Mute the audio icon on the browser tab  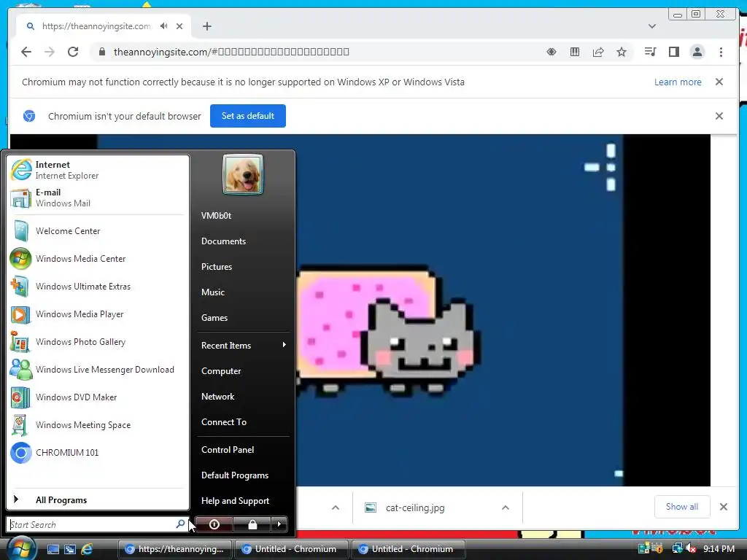164,26
